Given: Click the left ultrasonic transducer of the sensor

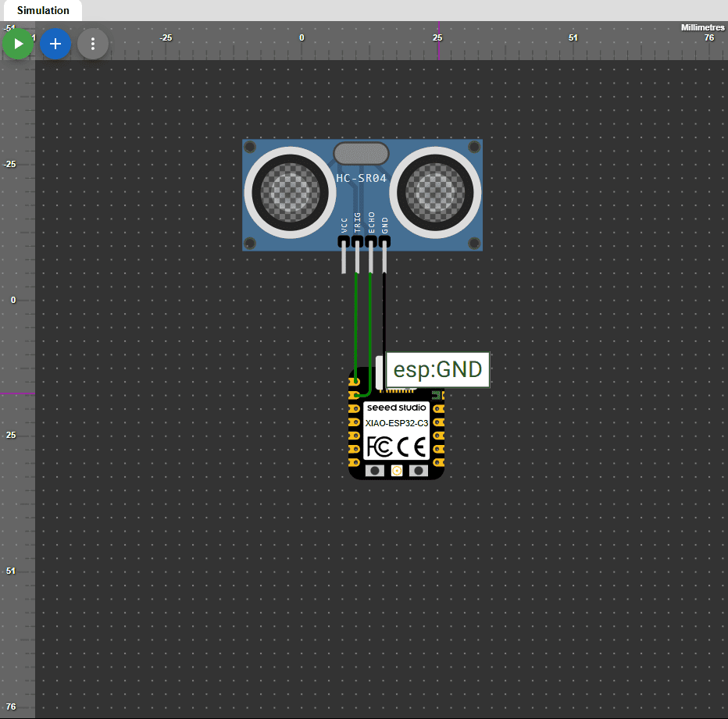Looking at the screenshot, I should pyautogui.click(x=290, y=192).
